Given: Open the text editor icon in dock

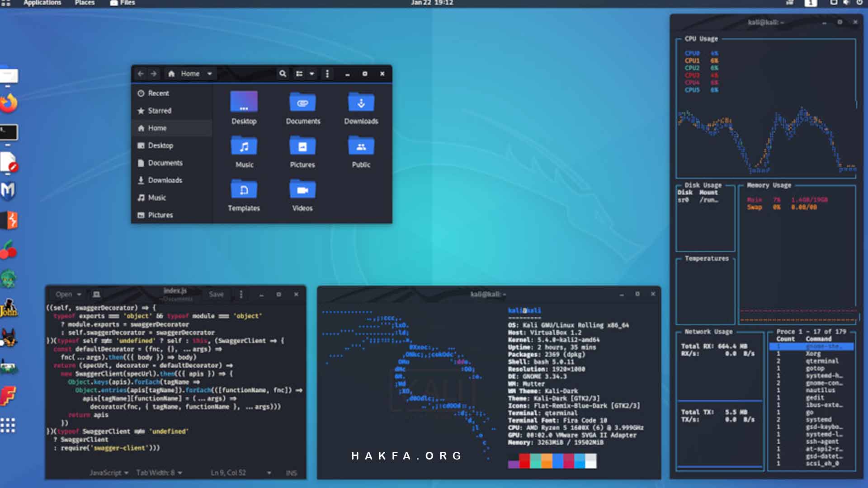Looking at the screenshot, I should pos(8,163).
